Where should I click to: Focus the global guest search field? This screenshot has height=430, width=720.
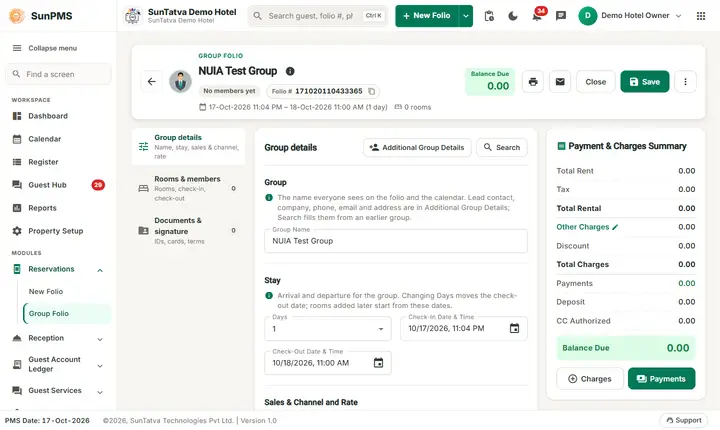[318, 16]
